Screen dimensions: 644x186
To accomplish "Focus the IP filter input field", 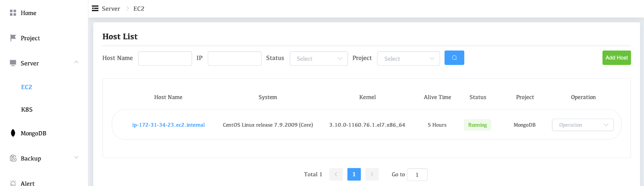I will click(234, 58).
